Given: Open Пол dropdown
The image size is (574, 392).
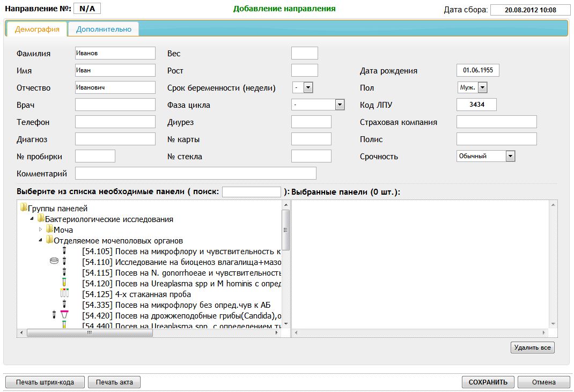Looking at the screenshot, I should (x=482, y=87).
